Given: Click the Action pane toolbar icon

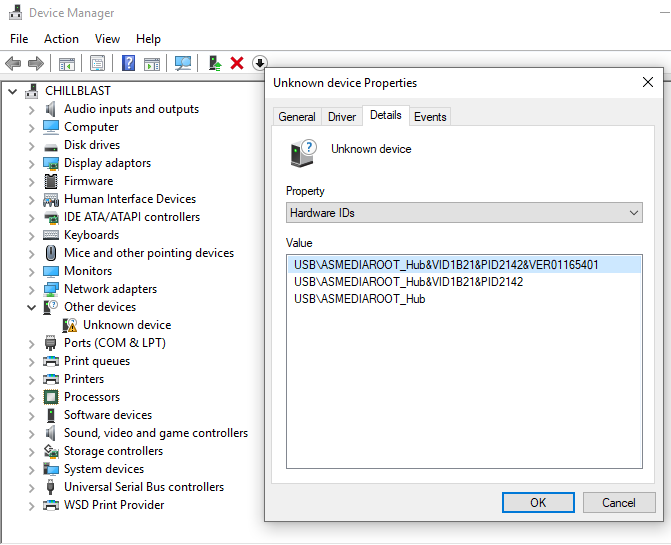Looking at the screenshot, I should tap(152, 64).
